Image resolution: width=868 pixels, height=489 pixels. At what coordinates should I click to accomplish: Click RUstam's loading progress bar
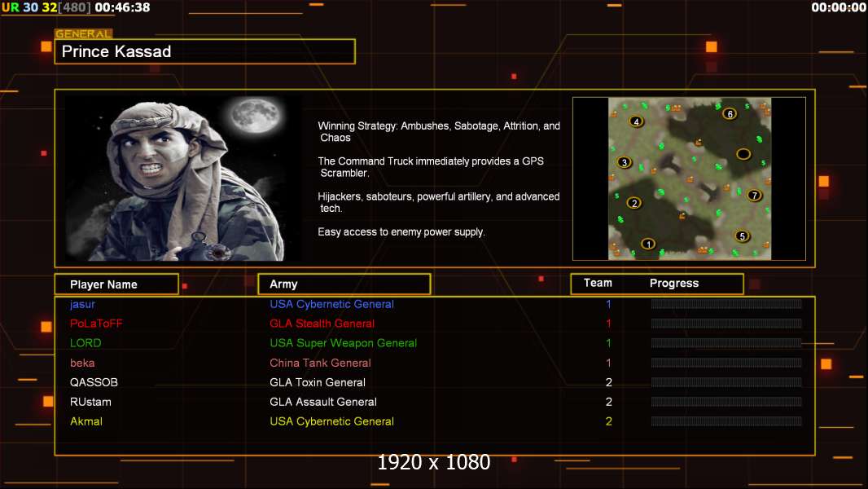[x=726, y=402]
